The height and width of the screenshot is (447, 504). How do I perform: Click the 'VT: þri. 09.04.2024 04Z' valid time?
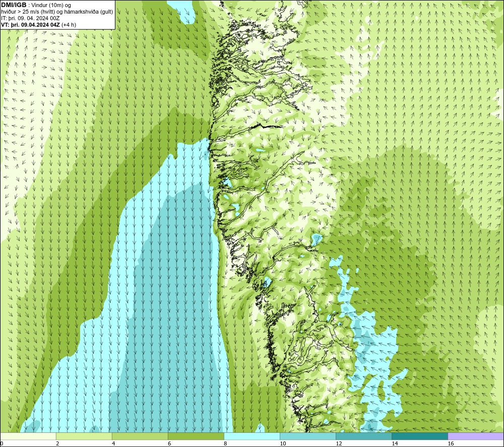click(x=30, y=25)
